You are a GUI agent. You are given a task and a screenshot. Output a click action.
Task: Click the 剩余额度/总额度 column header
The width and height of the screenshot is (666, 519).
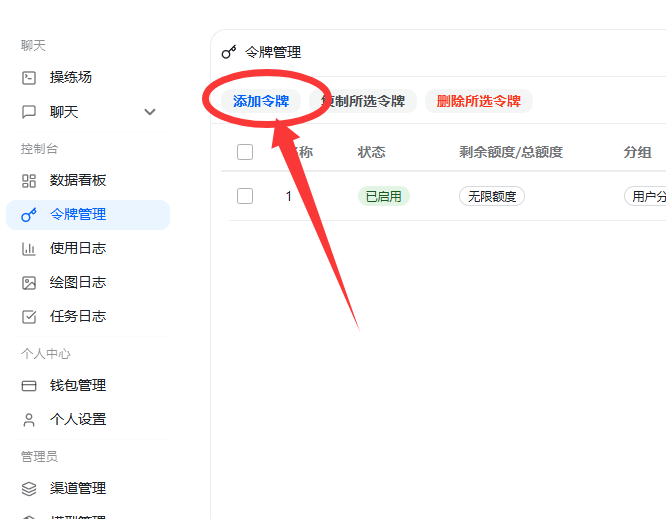[511, 152]
